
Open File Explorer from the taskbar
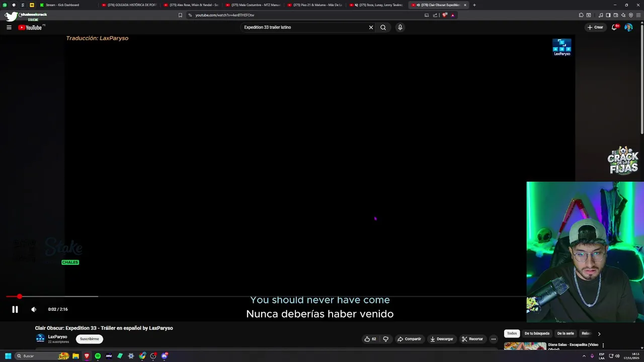(x=75, y=356)
